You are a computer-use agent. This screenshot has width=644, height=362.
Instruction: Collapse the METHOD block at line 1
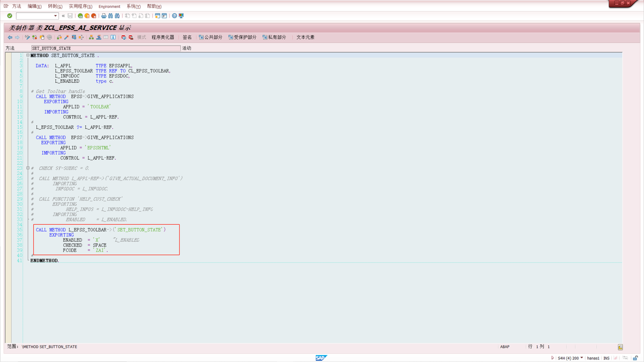pyautogui.click(x=28, y=55)
